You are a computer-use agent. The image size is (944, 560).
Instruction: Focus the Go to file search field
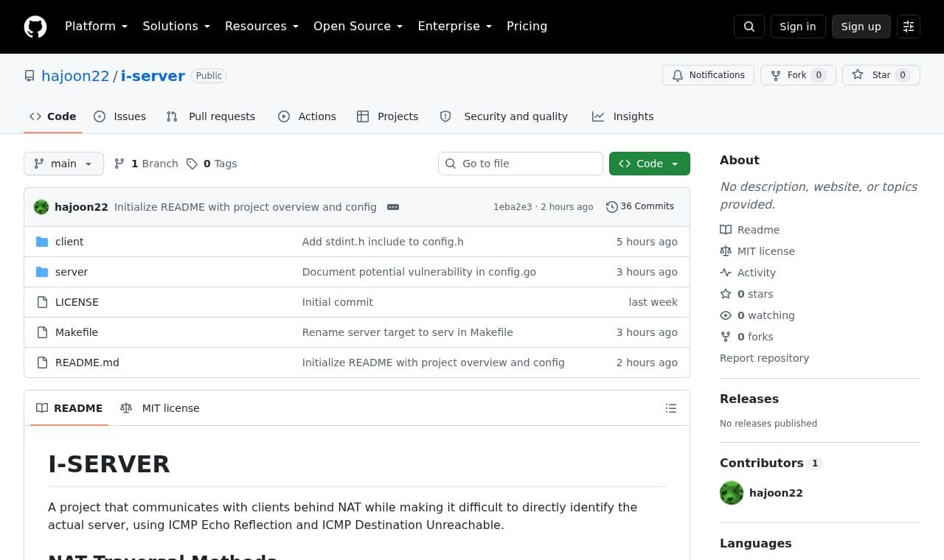521,164
